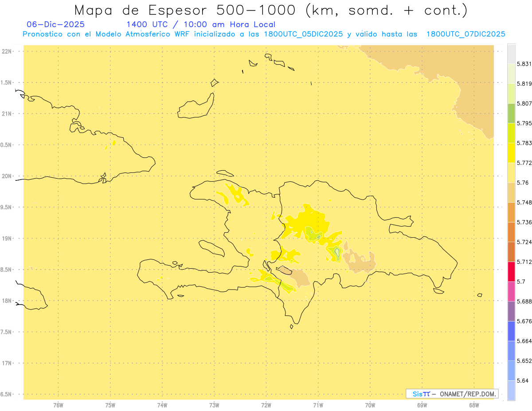
Task: Select the red legend swatch between 5.7 and 5.712
Action: (x=511, y=271)
